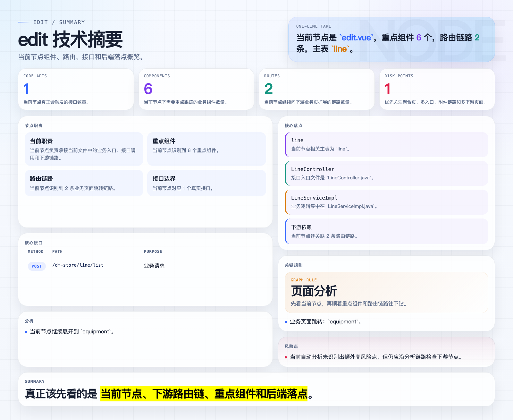Click text '先看当前节点，再顺着重点组件和路由链路往下钻。'
This screenshot has height=420, width=513.
(350, 304)
